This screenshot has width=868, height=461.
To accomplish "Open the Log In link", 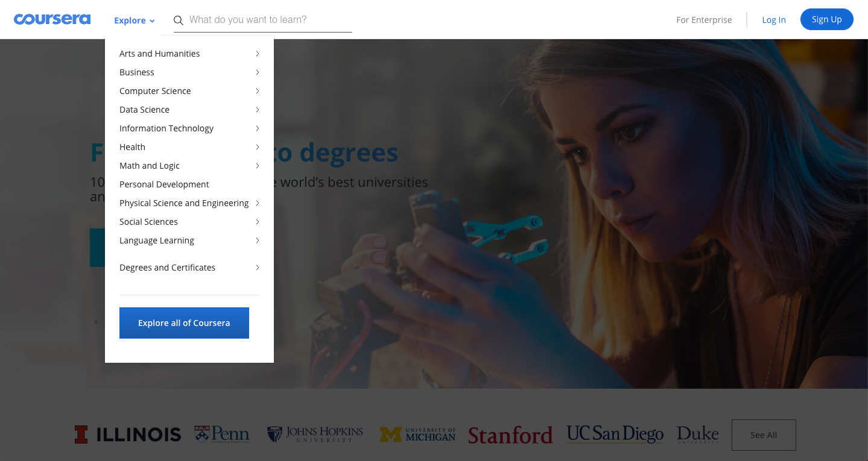I will click(774, 20).
